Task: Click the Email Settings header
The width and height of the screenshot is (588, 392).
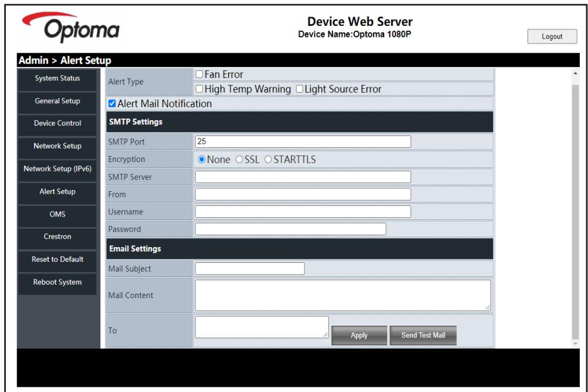Action: [300, 249]
